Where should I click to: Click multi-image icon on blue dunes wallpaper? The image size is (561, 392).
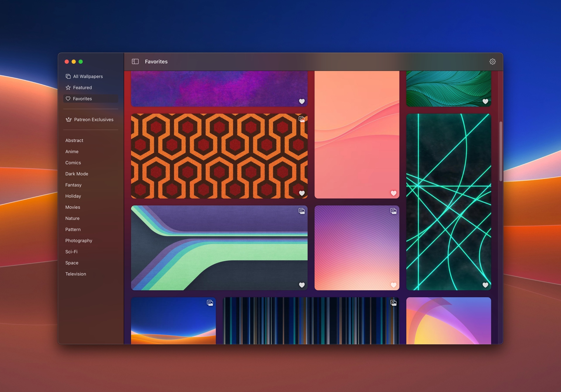pos(210,303)
